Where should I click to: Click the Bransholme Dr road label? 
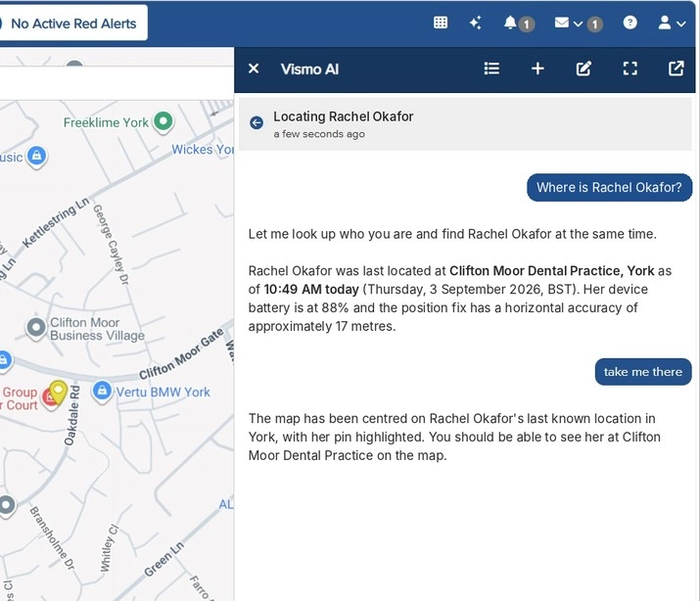[x=52, y=537]
